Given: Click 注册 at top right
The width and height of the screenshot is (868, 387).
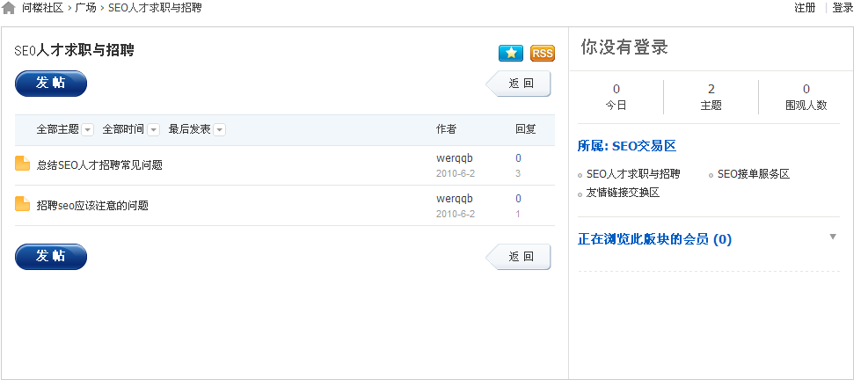Looking at the screenshot, I should pyautogui.click(x=805, y=8).
